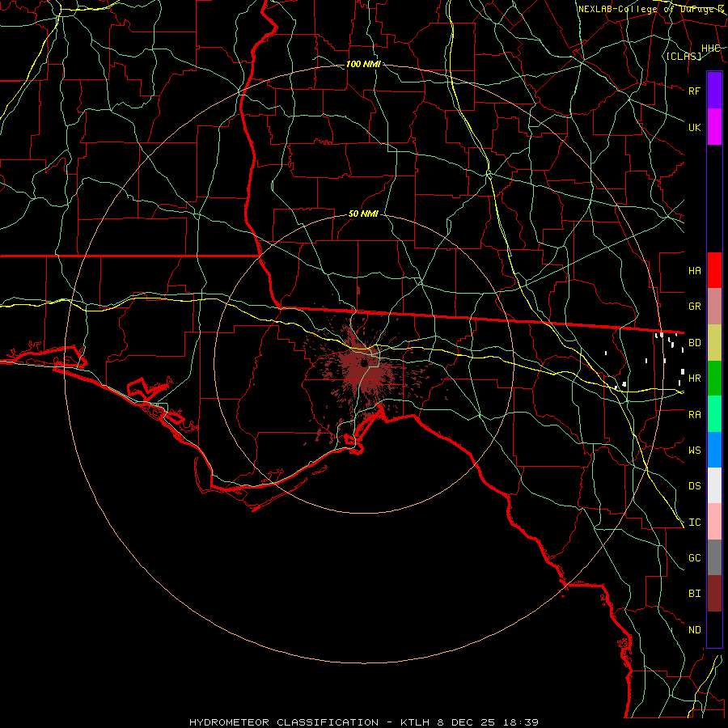Viewport: 728px width, 728px height.
Task: Click the RA legend label
Action: click(x=694, y=415)
